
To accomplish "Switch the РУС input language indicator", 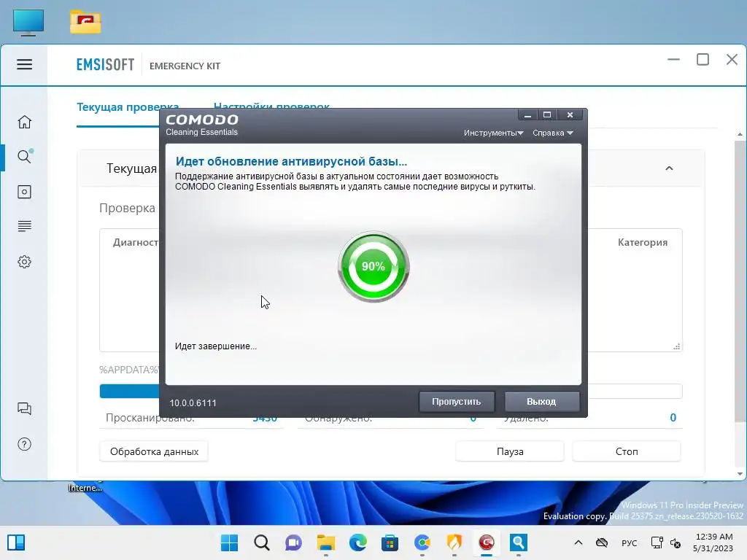I will point(630,542).
